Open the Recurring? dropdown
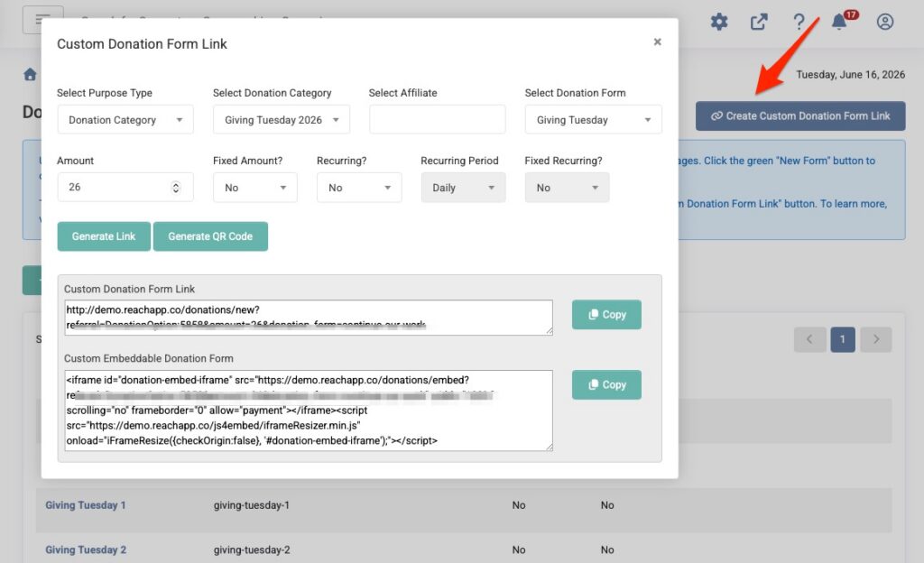This screenshot has width=924, height=563. pyautogui.click(x=359, y=188)
